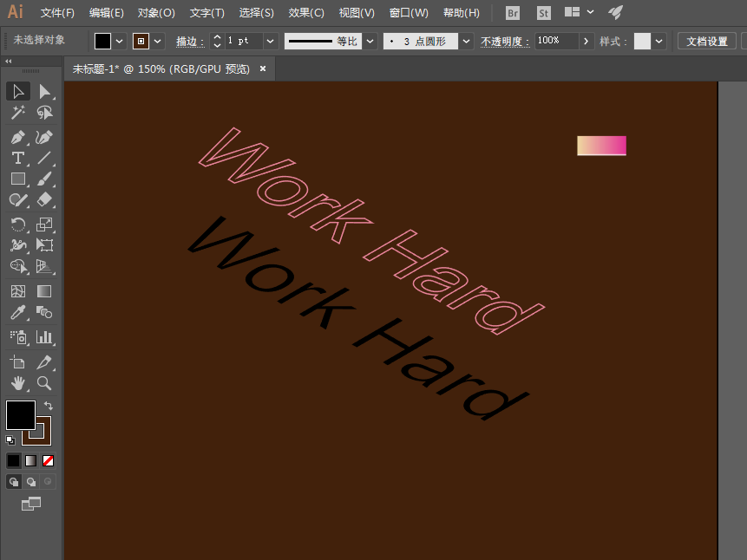The width and height of the screenshot is (747, 560).
Task: Close the 未标题-1 document tab
Action: [263, 68]
